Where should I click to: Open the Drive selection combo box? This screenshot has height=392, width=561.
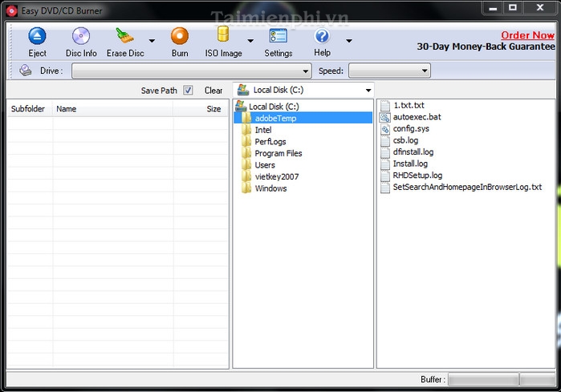191,71
